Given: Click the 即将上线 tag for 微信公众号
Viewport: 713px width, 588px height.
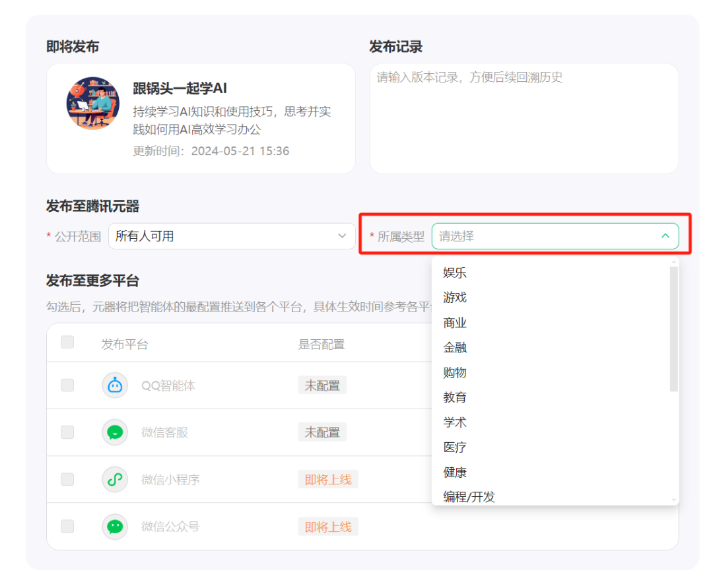Looking at the screenshot, I should pyautogui.click(x=328, y=527).
